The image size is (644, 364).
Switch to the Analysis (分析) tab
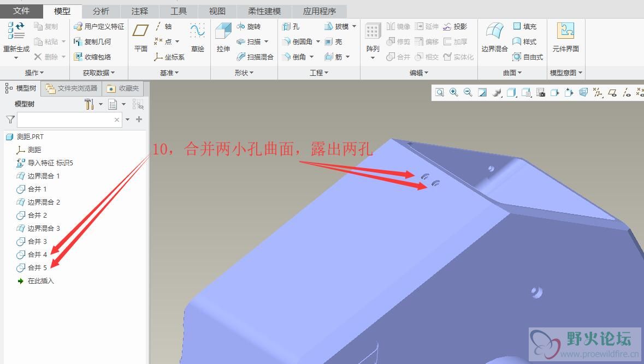(x=101, y=11)
